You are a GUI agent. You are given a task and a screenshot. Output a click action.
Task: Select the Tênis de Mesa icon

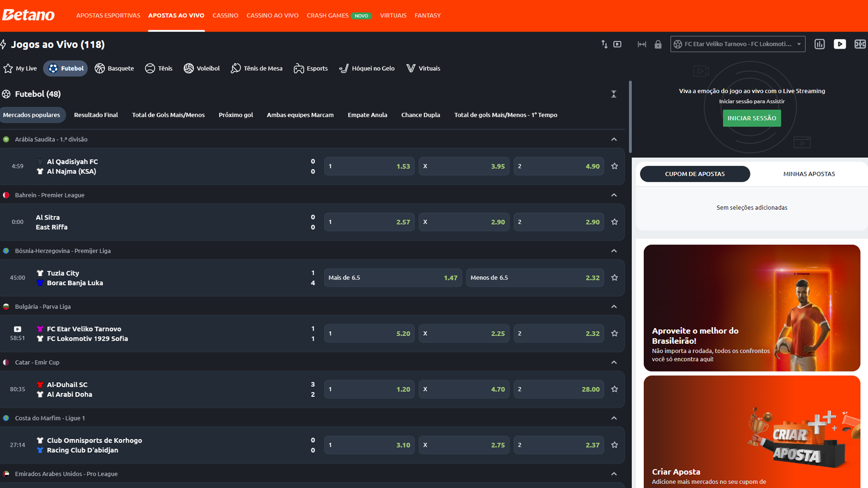pyautogui.click(x=236, y=68)
